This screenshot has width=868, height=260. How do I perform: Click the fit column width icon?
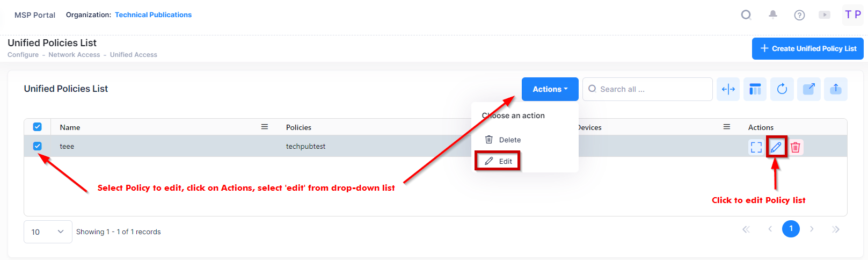[x=728, y=89]
